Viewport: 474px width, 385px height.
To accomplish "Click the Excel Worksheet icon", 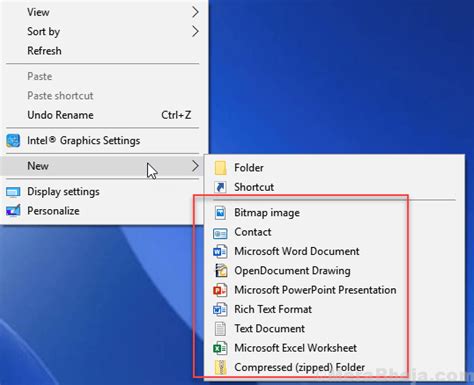I will [220, 348].
